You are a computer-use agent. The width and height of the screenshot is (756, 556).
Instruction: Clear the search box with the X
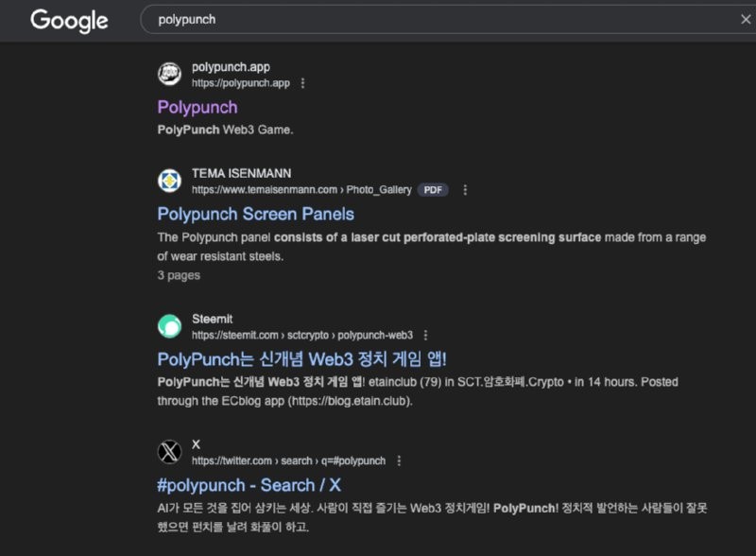coord(746,19)
